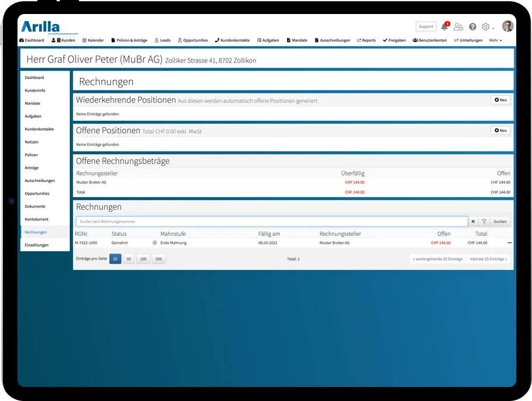Set entries per page to 100

tap(143, 259)
